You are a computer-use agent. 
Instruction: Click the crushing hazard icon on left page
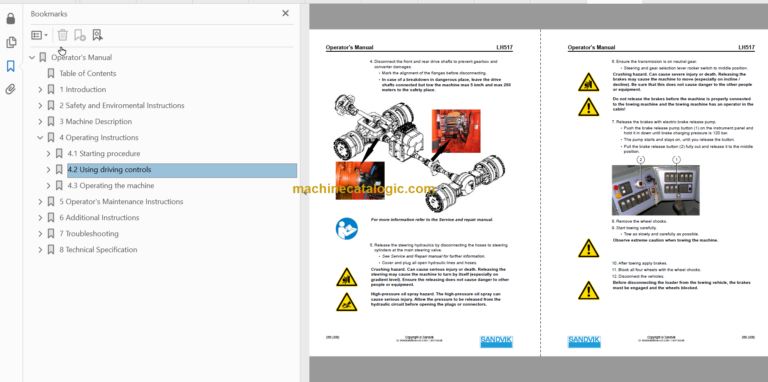[346, 277]
